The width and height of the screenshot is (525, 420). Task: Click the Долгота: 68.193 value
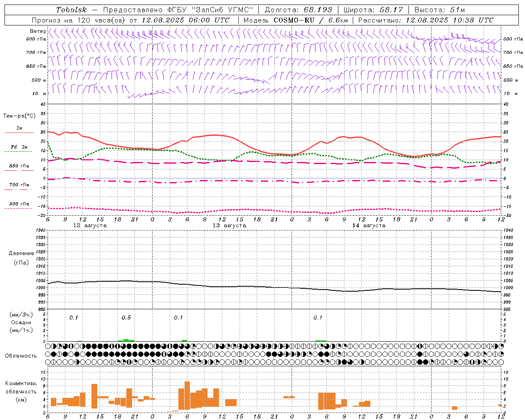point(298,10)
